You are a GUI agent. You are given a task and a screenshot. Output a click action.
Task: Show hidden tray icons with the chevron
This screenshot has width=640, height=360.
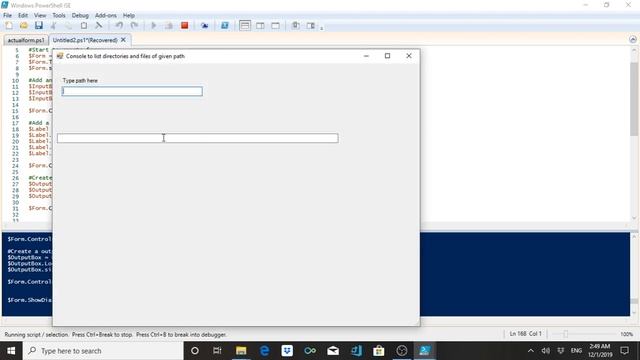(x=531, y=351)
